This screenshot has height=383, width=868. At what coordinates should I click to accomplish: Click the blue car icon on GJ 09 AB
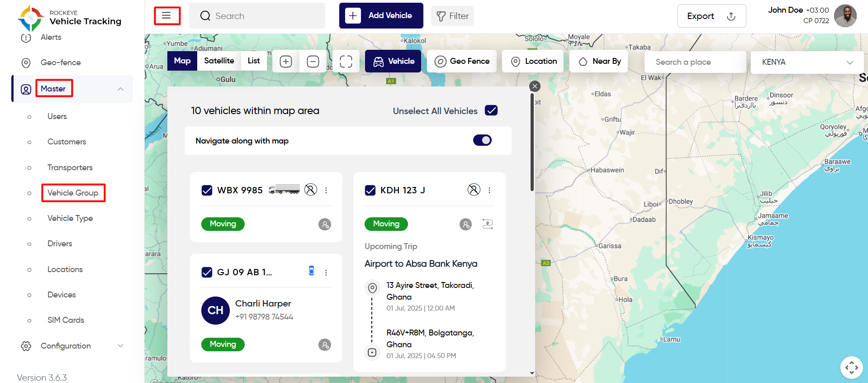[x=312, y=271]
